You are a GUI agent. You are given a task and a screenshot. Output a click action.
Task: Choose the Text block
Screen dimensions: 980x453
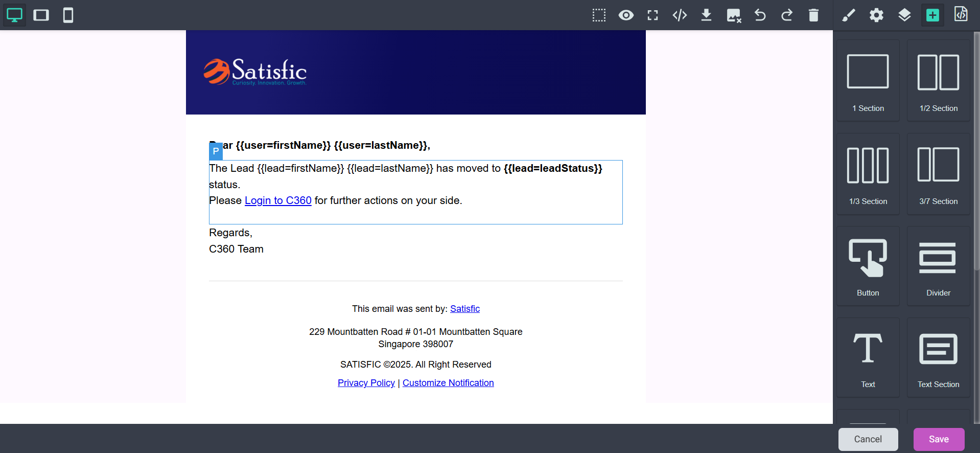click(x=868, y=357)
